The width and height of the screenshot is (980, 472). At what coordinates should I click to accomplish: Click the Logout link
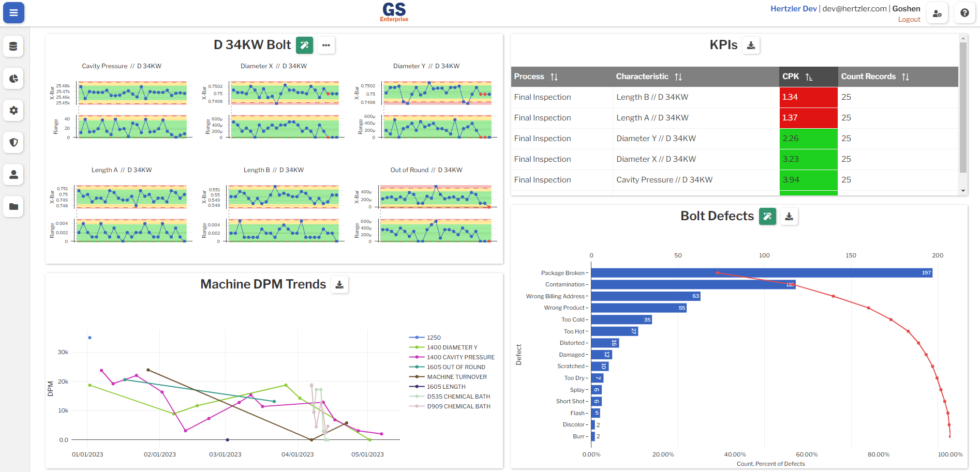click(x=909, y=19)
